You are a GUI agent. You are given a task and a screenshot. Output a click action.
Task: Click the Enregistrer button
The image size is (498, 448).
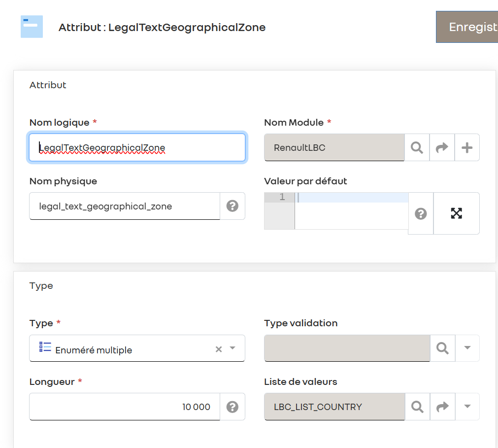coord(468,27)
